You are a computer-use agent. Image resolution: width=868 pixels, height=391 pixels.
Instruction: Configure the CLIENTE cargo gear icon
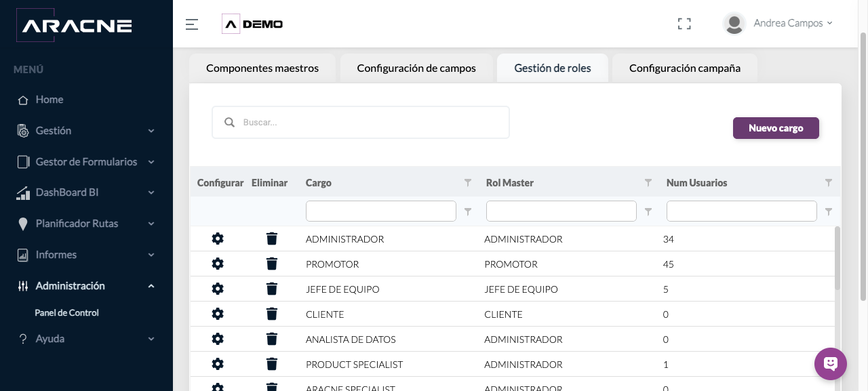[218, 314]
